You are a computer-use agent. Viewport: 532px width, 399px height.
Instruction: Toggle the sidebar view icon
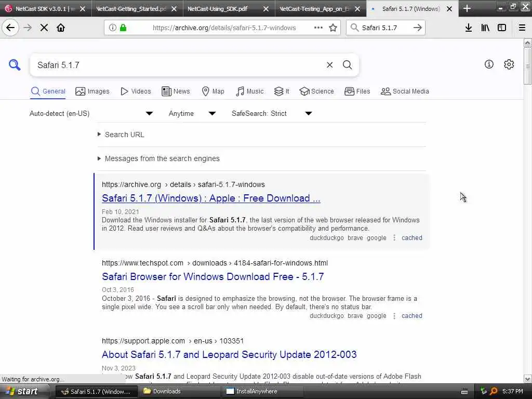(502, 28)
